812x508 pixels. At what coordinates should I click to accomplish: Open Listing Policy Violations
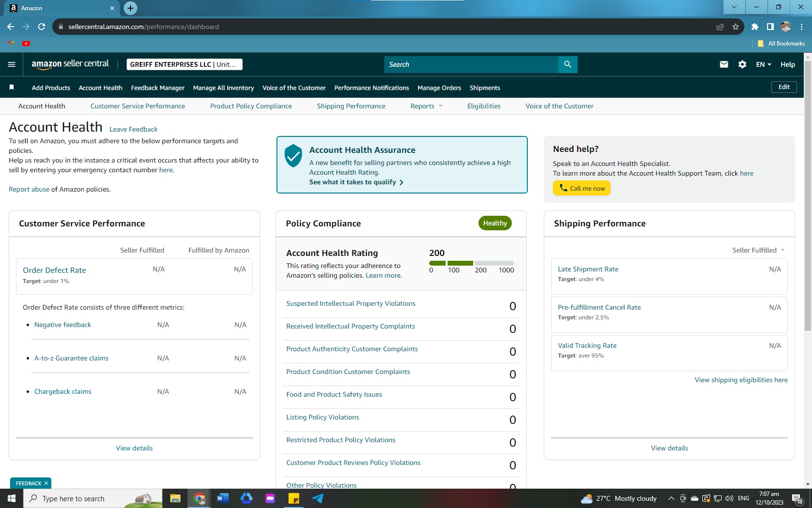[x=322, y=417]
